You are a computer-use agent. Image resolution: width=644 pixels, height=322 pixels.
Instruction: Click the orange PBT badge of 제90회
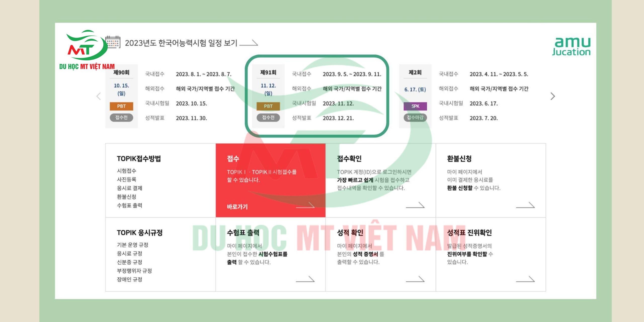pyautogui.click(x=121, y=106)
